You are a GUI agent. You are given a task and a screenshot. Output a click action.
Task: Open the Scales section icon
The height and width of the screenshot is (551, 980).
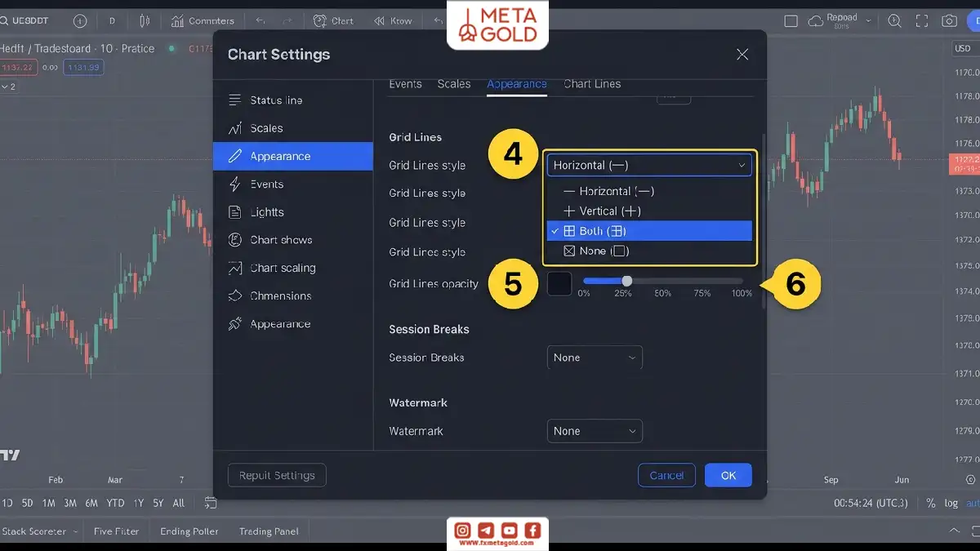[x=235, y=128]
